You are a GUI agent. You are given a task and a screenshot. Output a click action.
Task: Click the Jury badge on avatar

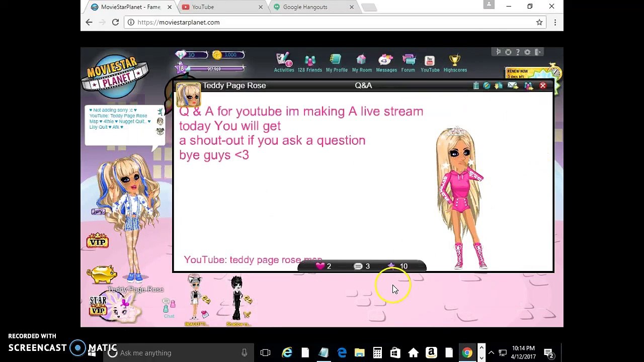pyautogui.click(x=98, y=212)
